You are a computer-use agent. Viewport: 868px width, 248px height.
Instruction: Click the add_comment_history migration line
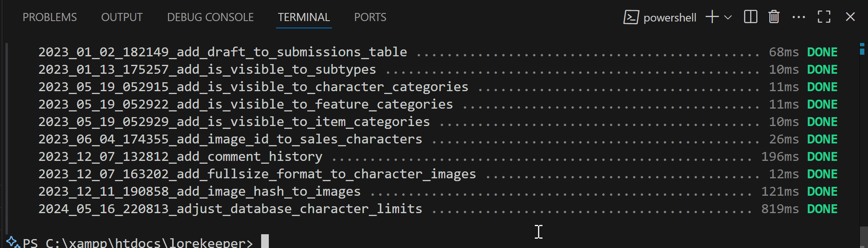(180, 157)
